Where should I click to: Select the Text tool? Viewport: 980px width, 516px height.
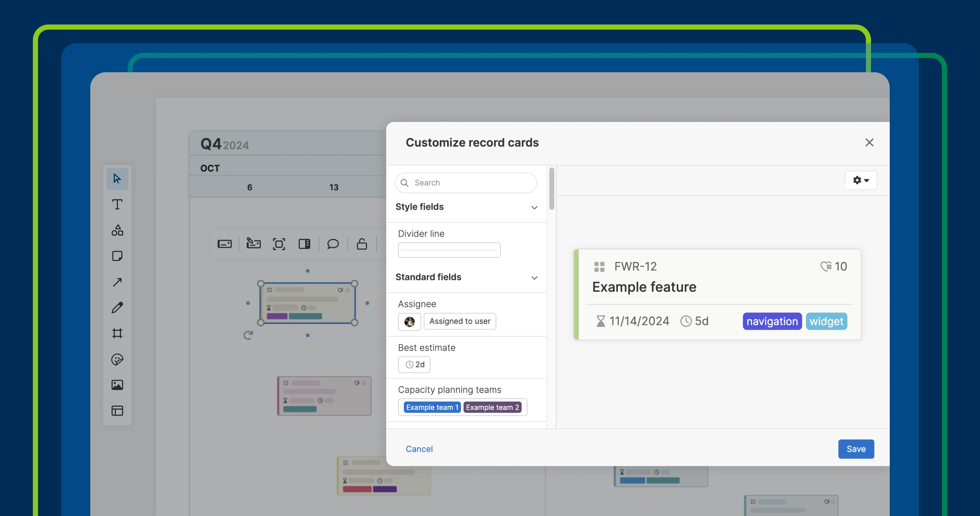click(117, 204)
